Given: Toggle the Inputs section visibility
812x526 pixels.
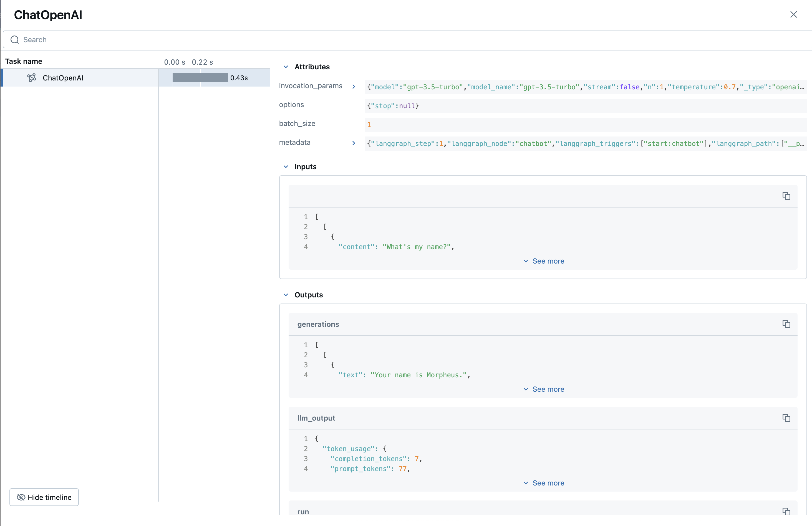Looking at the screenshot, I should [x=286, y=166].
